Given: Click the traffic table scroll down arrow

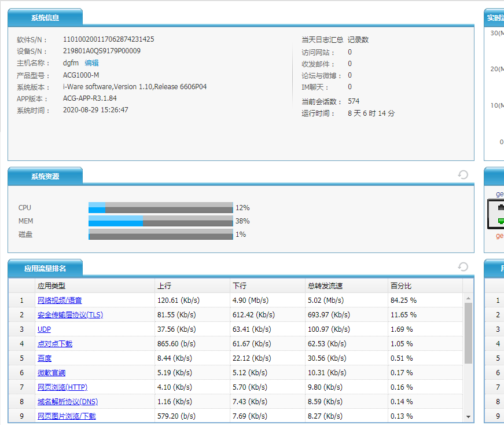Looking at the screenshot, I should pyautogui.click(x=468, y=417).
